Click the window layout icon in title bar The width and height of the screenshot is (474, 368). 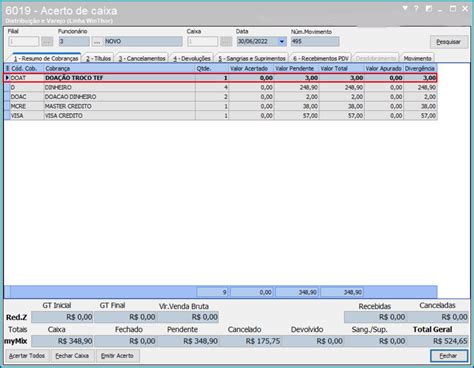429,9
